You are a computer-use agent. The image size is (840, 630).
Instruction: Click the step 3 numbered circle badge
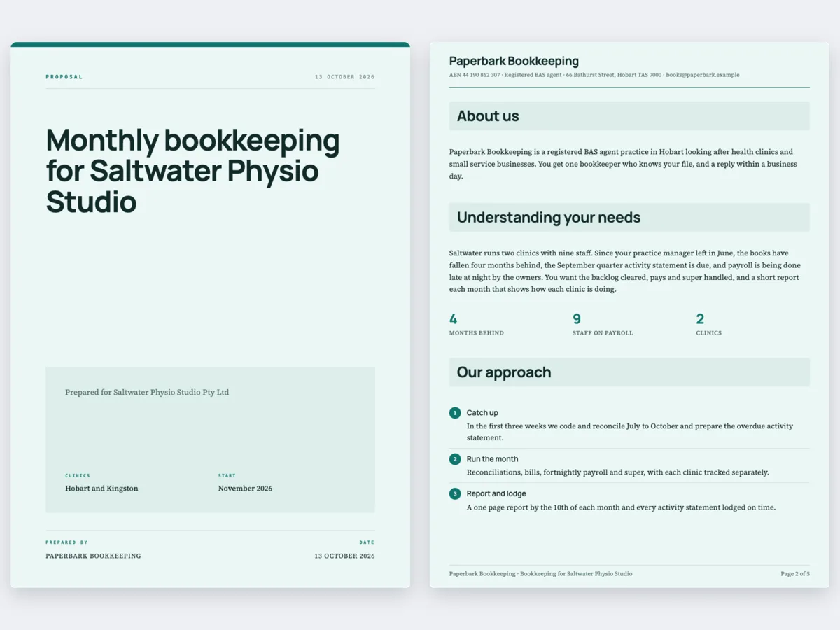[455, 494]
